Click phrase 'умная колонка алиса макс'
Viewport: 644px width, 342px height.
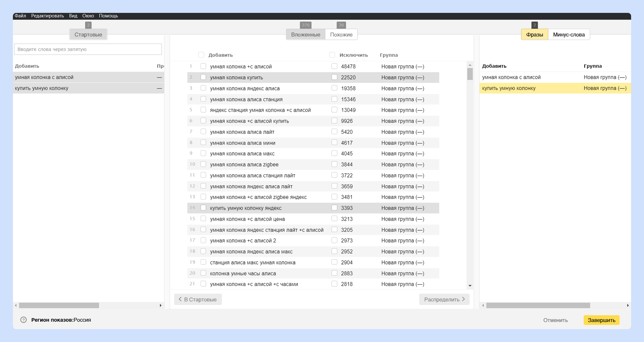(242, 154)
